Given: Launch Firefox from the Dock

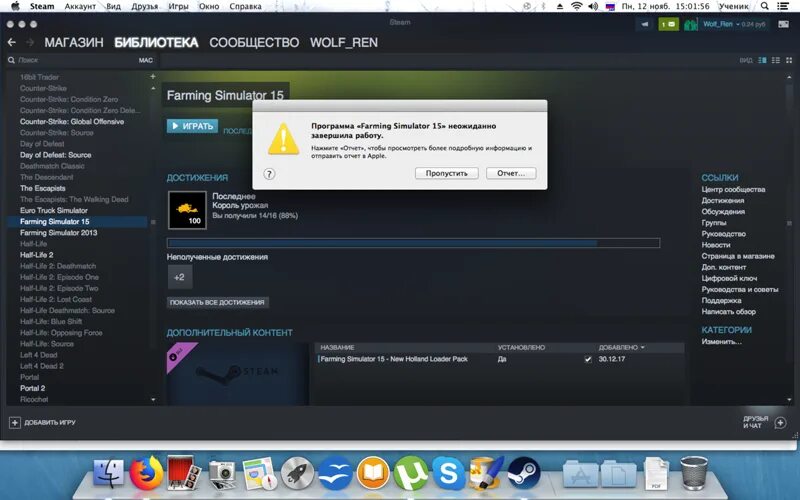Looking at the screenshot, I should (146, 472).
